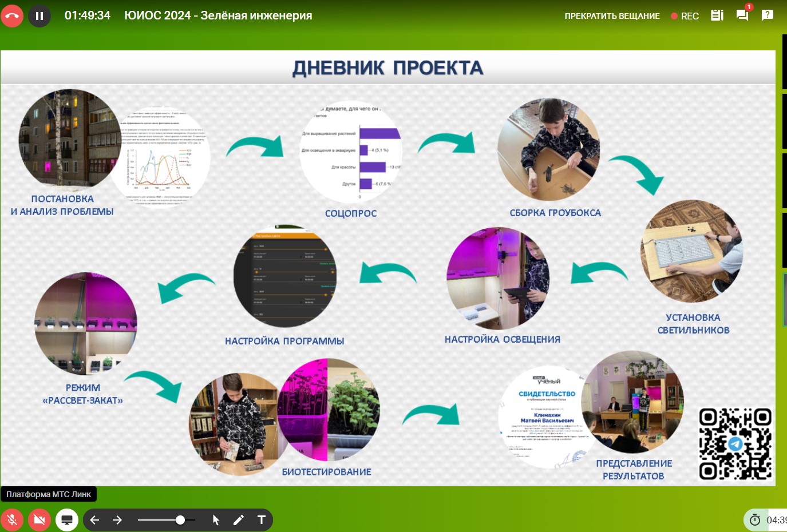Viewport: 787px width, 532px height.
Task: Click the Платформа МТС Линк label
Action: 49,494
